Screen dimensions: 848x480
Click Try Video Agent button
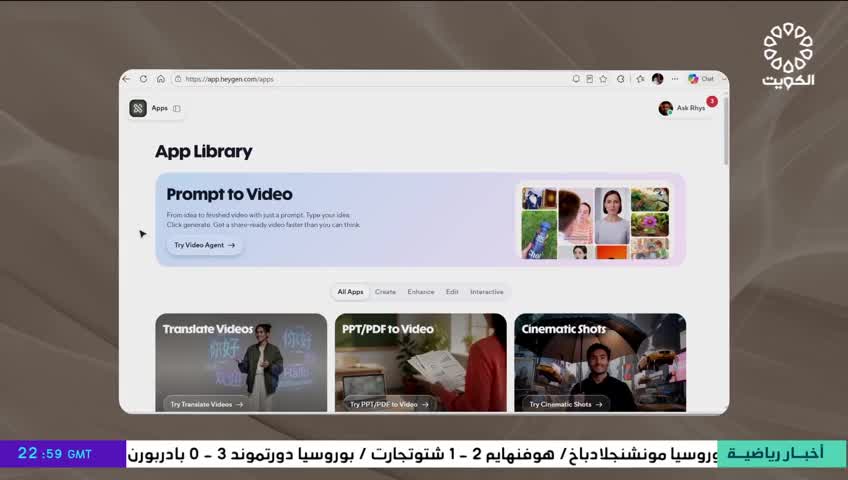click(x=204, y=245)
